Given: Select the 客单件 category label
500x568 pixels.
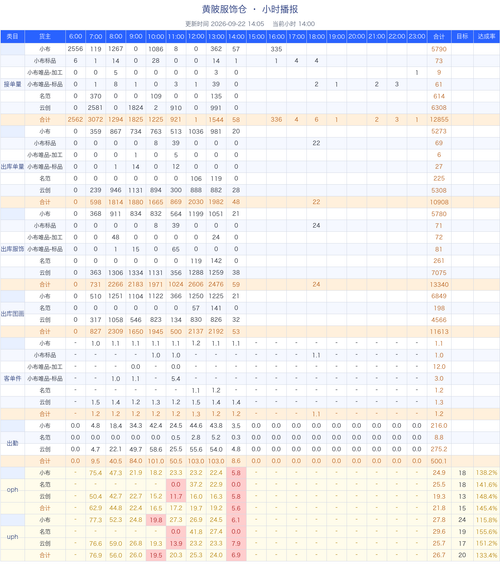Looking at the screenshot, I should click(12, 379).
